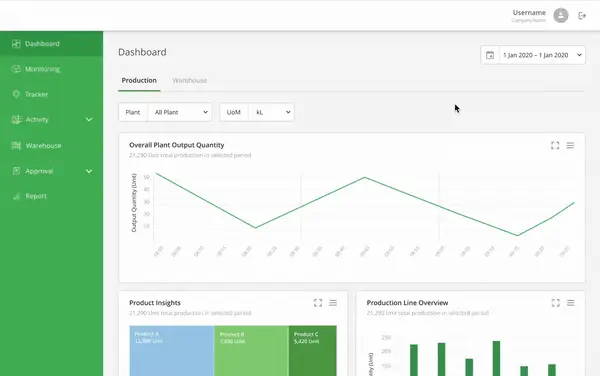Screen dimensions: 600x376
Task: Click the Product A treemap block
Action: (x=171, y=351)
